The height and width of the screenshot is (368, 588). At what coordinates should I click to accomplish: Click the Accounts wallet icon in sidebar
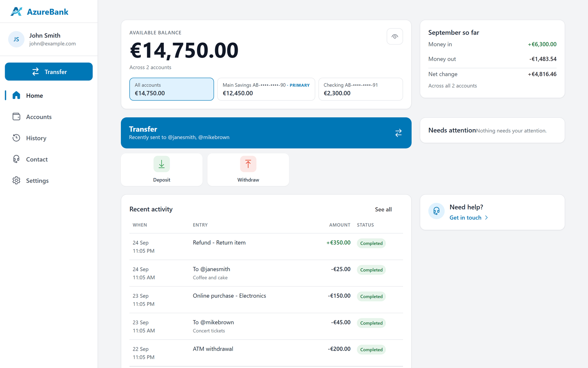coord(16,117)
